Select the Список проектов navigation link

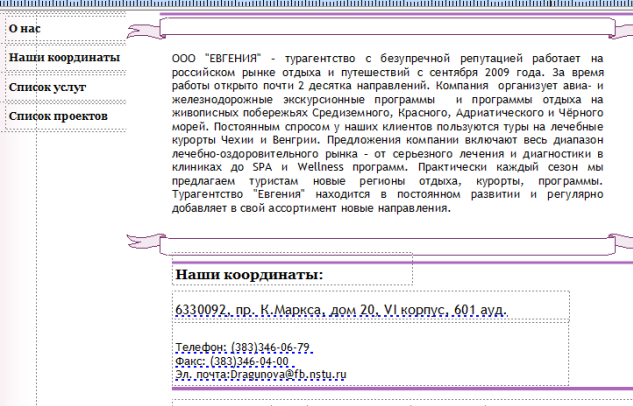click(58, 116)
